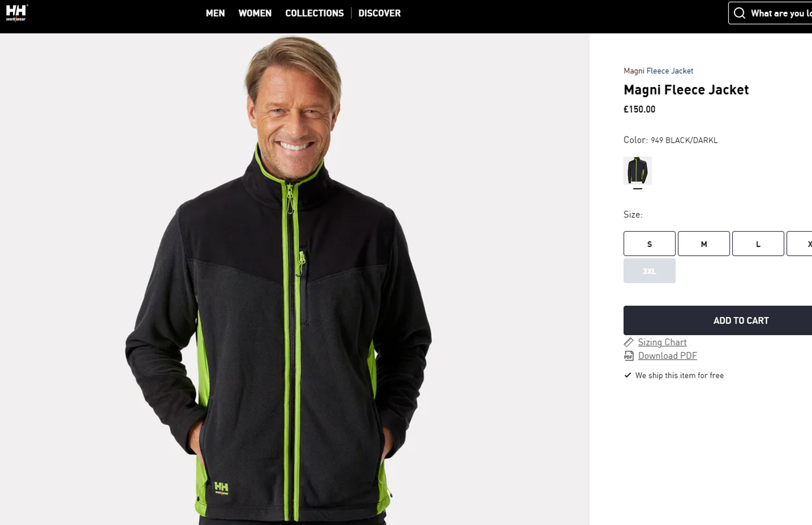Follow the Download PDF link
The image size is (812, 525).
[667, 355]
